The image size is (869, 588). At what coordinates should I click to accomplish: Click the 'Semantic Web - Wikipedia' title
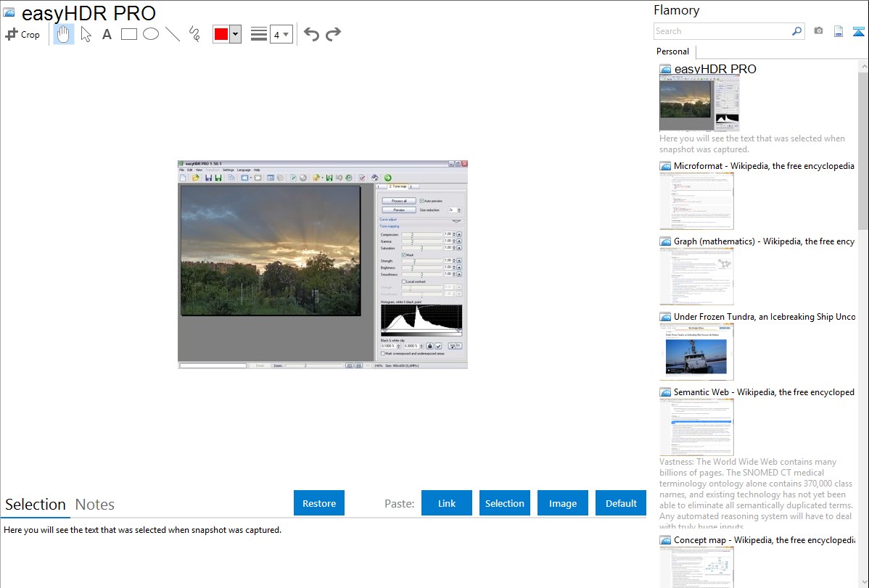pyautogui.click(x=764, y=392)
